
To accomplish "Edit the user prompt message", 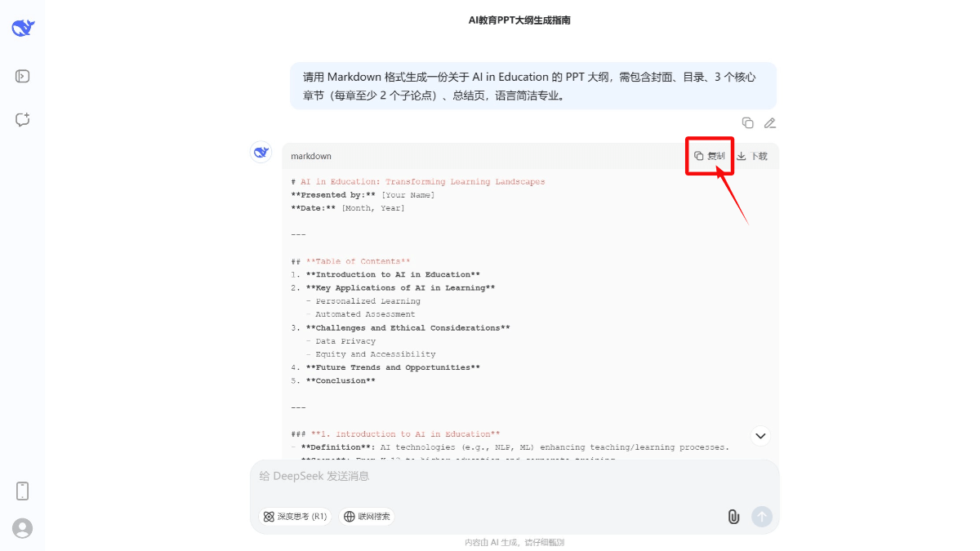I will tap(769, 123).
